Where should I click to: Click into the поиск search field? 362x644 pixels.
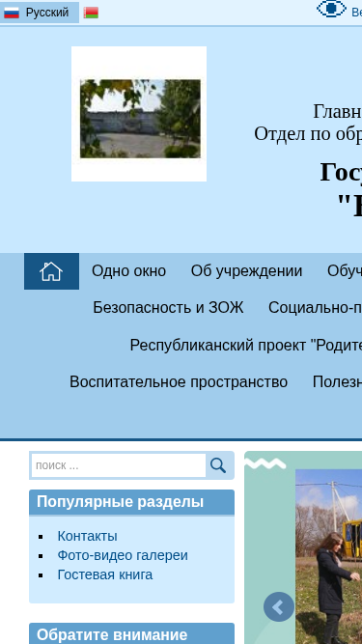119,465
